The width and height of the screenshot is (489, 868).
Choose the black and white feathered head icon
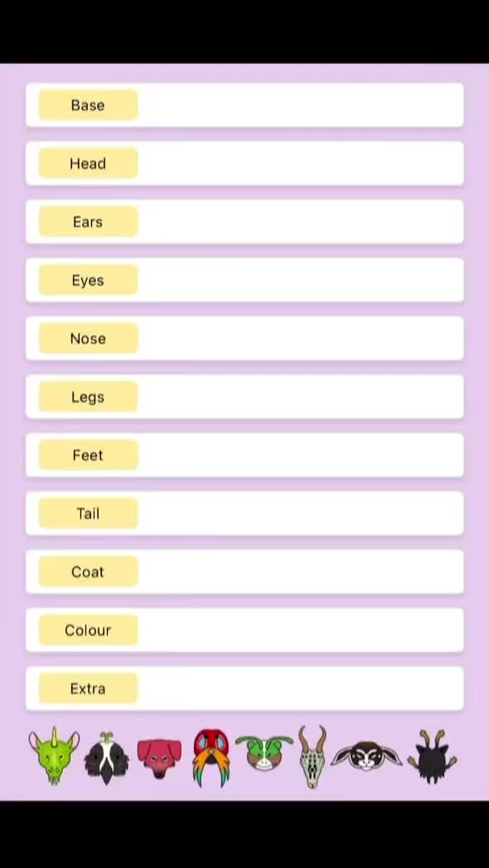click(x=106, y=757)
